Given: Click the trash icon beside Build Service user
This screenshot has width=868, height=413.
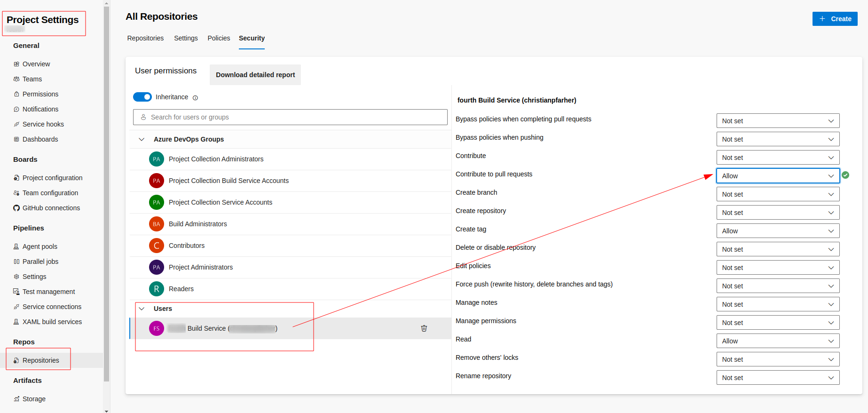Looking at the screenshot, I should [x=424, y=328].
